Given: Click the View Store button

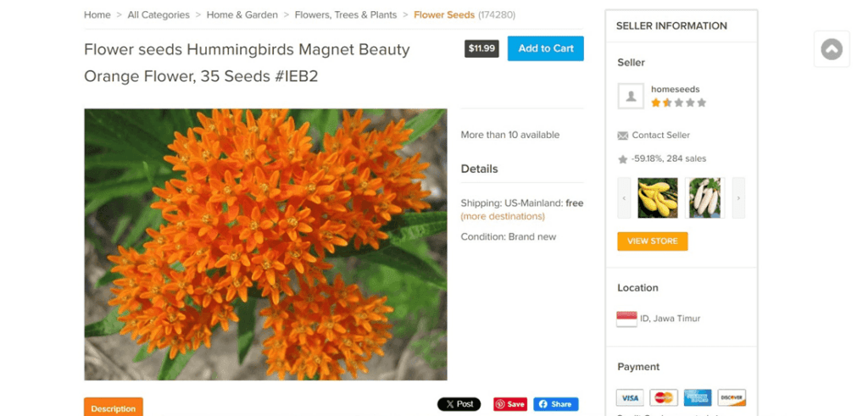Looking at the screenshot, I should tap(653, 241).
